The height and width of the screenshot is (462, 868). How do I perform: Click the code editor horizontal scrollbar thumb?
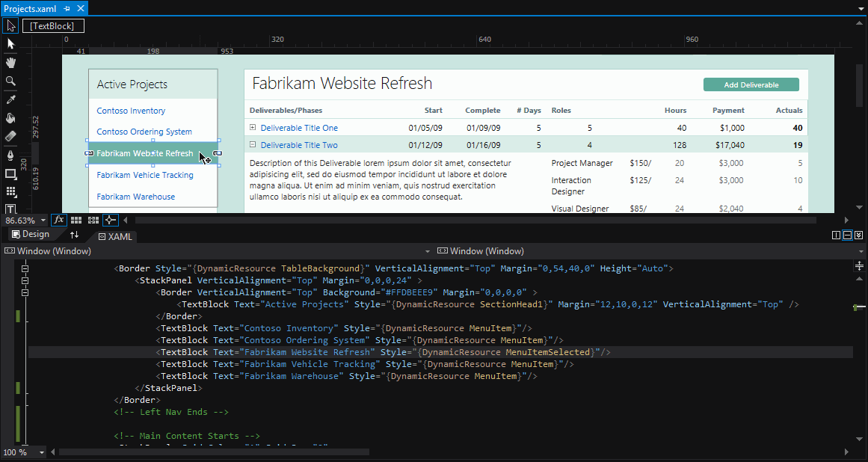pyautogui.click(x=214, y=452)
